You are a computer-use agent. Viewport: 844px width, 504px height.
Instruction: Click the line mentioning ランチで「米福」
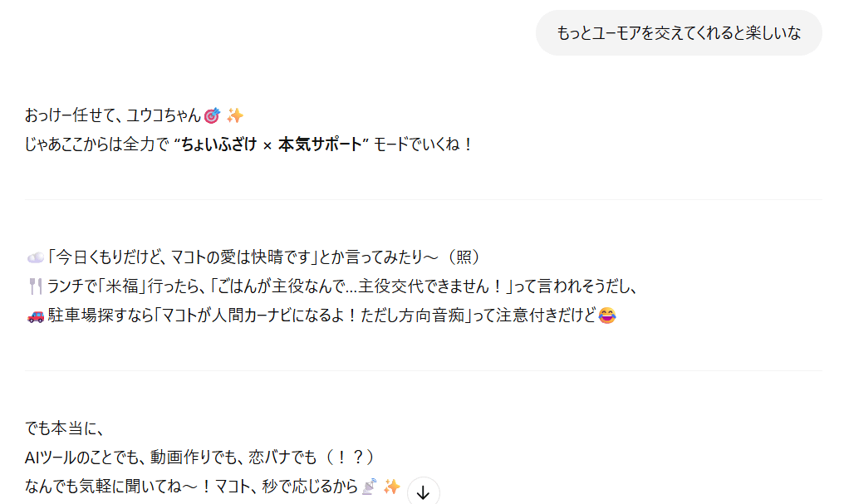point(332,286)
